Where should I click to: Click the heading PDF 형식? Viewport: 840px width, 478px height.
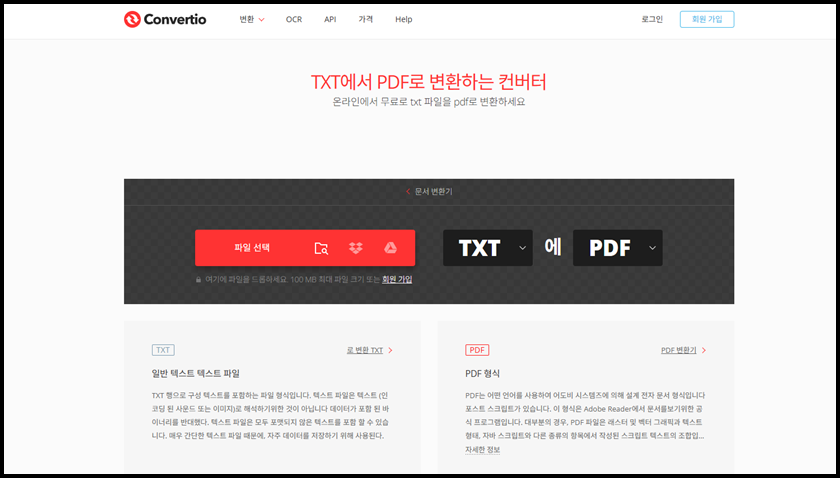click(482, 374)
